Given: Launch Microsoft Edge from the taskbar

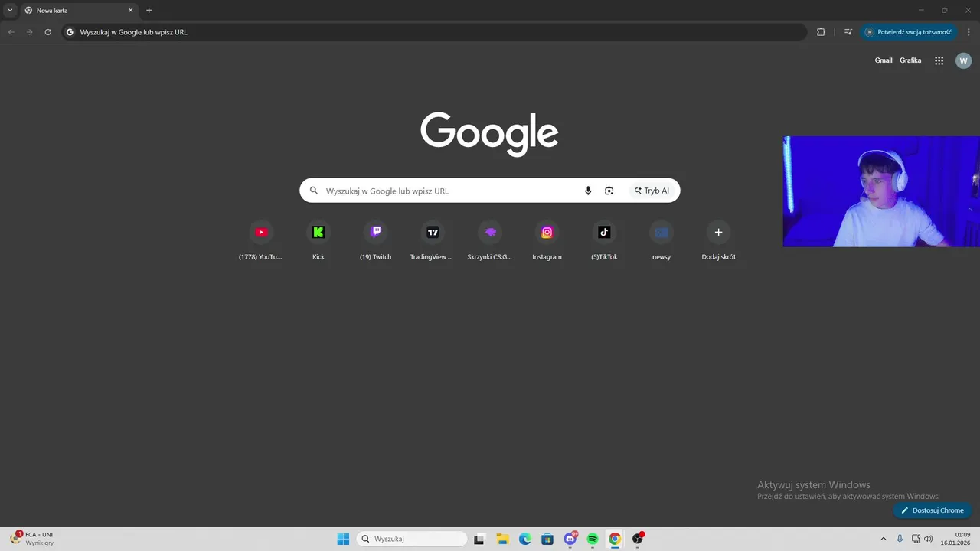Looking at the screenshot, I should (524, 539).
